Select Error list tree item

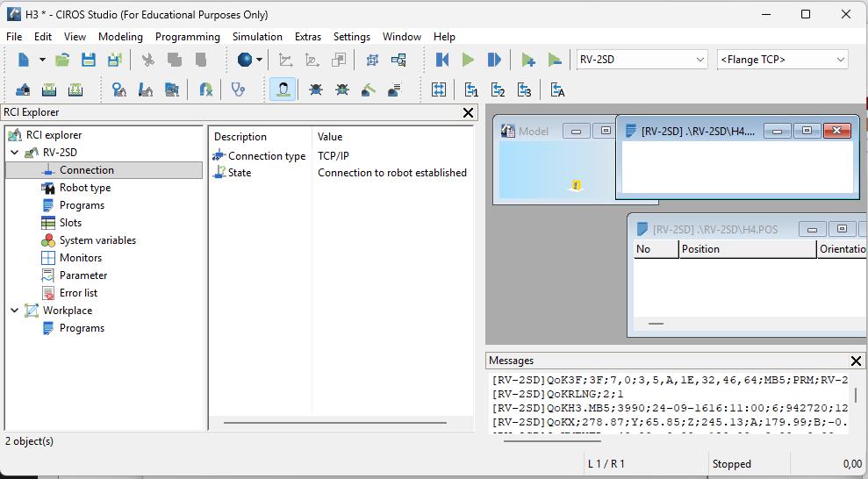pyautogui.click(x=78, y=293)
